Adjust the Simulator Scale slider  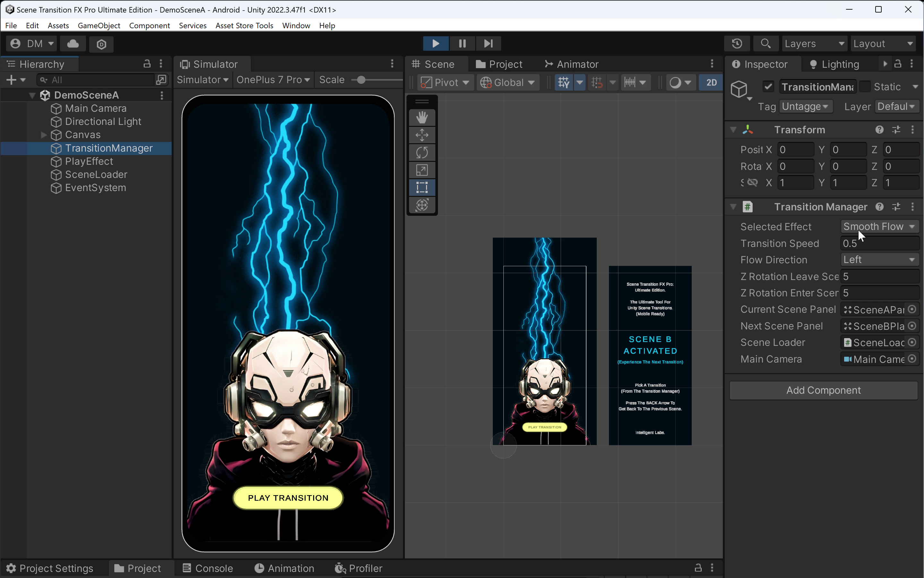click(x=361, y=80)
